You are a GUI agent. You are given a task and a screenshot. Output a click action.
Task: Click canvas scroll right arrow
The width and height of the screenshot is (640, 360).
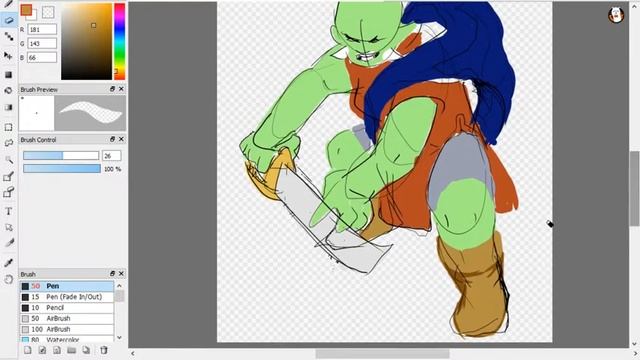[634, 353]
